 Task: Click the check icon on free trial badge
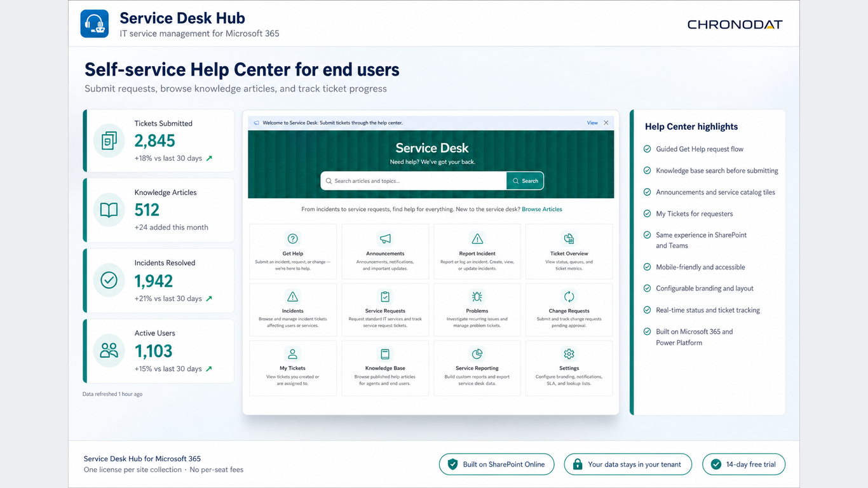coord(715,464)
